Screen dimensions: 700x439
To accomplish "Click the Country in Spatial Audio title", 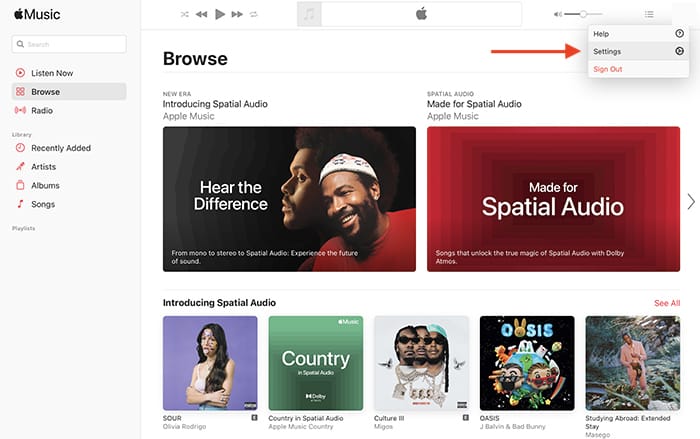I will tap(306, 418).
